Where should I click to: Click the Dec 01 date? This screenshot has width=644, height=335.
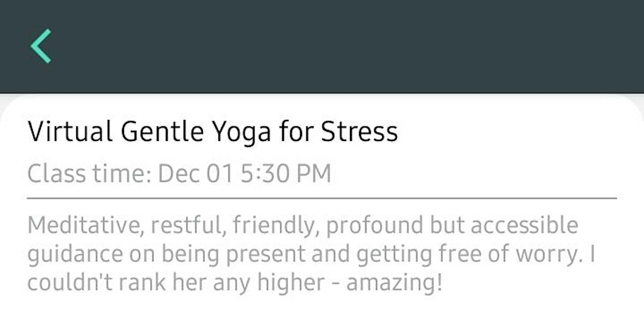pos(196,174)
